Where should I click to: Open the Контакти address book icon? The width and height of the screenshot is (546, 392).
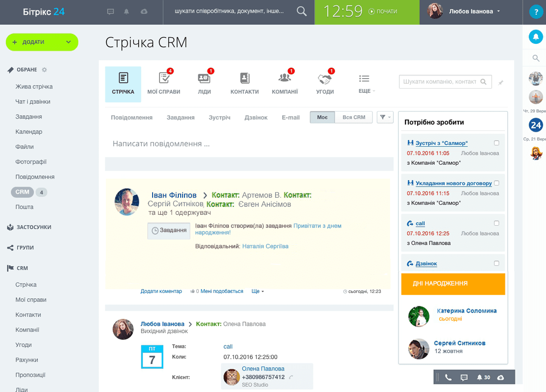pyautogui.click(x=245, y=79)
